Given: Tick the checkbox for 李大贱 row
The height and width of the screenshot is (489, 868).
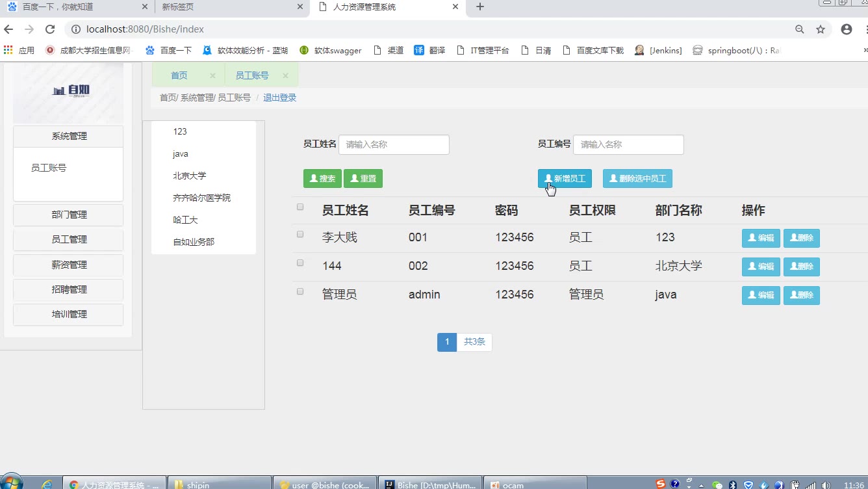Looking at the screenshot, I should click(x=300, y=234).
